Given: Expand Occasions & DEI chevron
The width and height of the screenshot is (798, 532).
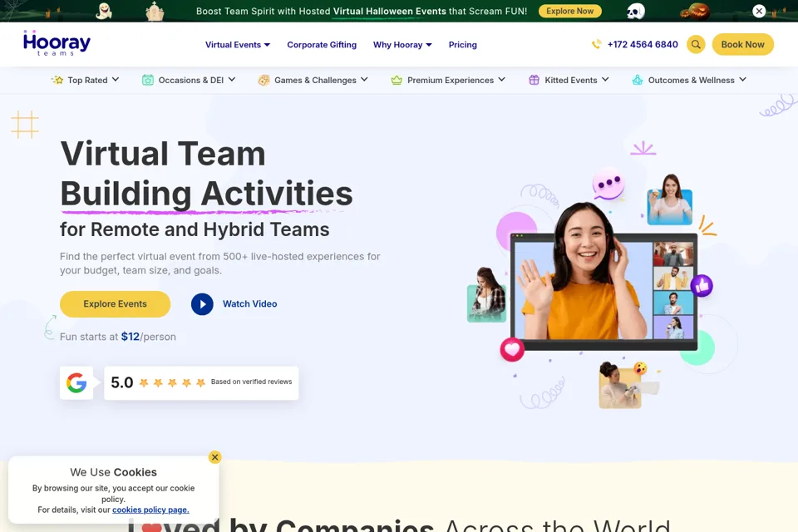Looking at the screenshot, I should tap(232, 80).
